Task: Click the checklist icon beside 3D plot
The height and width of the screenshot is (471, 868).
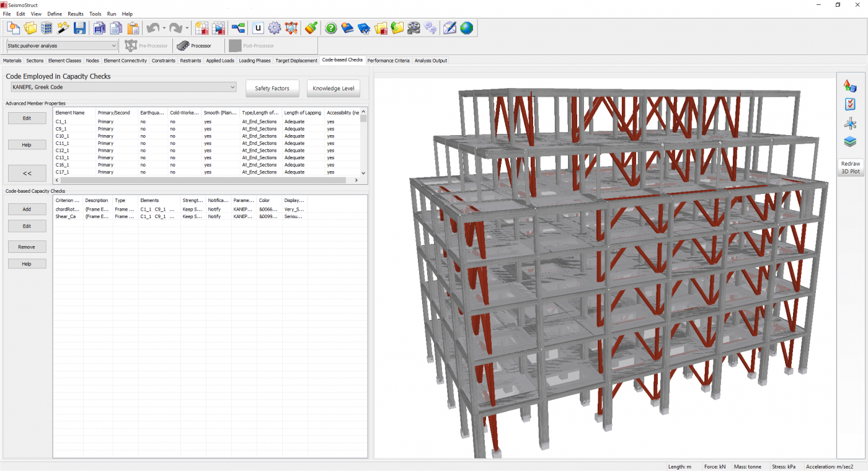Action: click(850, 104)
